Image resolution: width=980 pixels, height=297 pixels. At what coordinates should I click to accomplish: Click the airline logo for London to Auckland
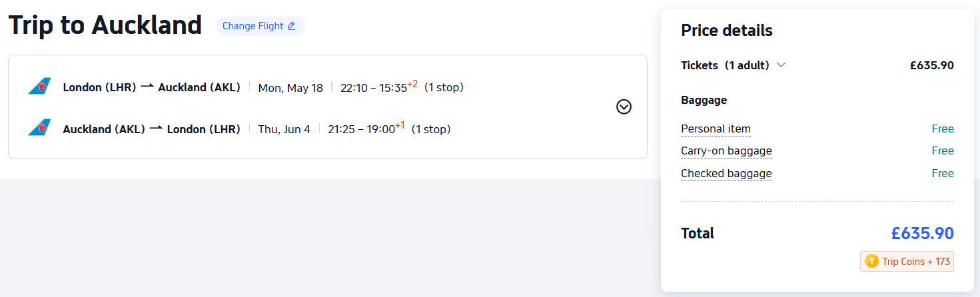click(x=39, y=87)
